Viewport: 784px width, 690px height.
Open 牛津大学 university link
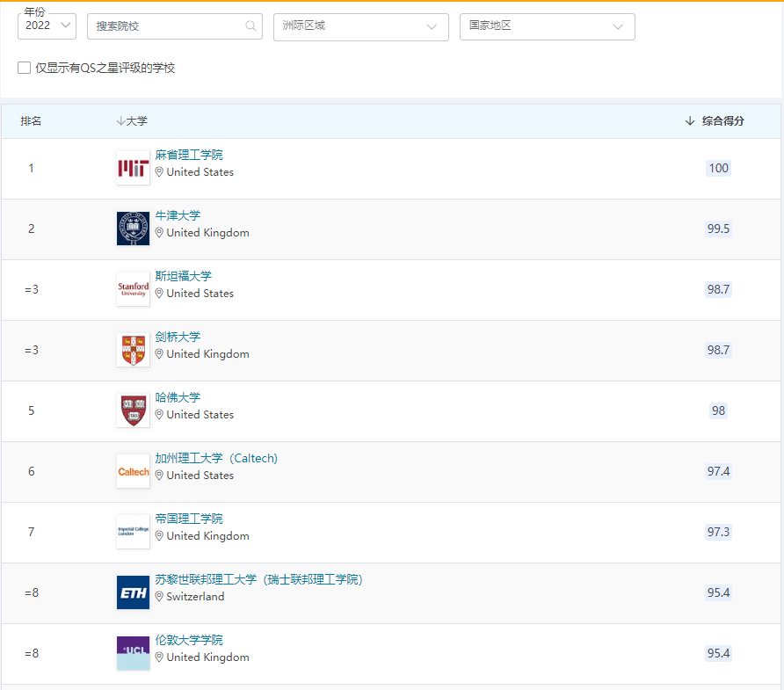(x=178, y=215)
